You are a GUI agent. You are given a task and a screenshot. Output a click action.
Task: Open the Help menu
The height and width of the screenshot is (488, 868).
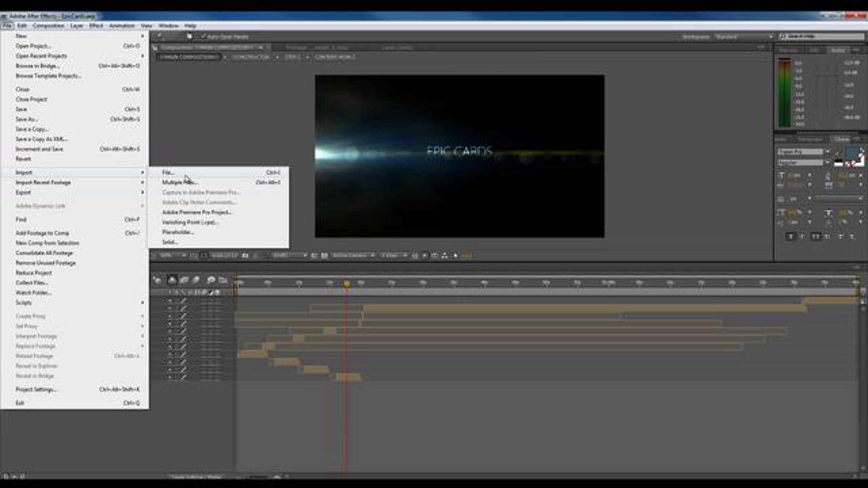point(190,26)
